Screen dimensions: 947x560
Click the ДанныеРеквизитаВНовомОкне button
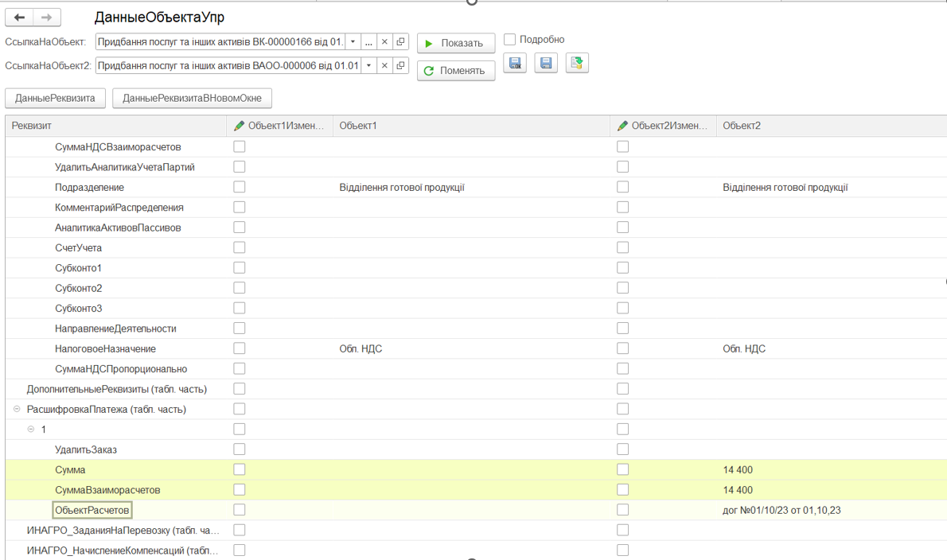192,99
